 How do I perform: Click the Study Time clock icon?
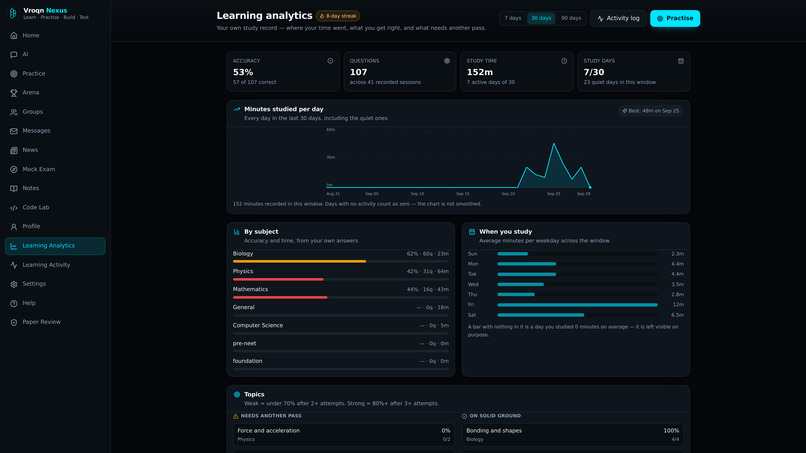[x=564, y=61]
